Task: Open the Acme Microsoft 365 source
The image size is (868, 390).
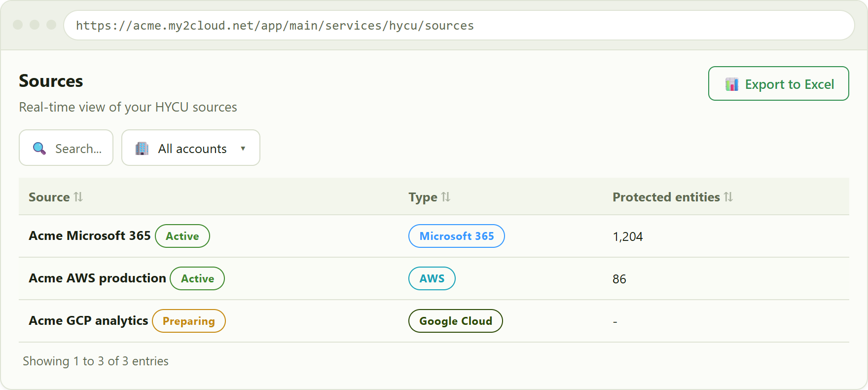Action: (x=90, y=236)
